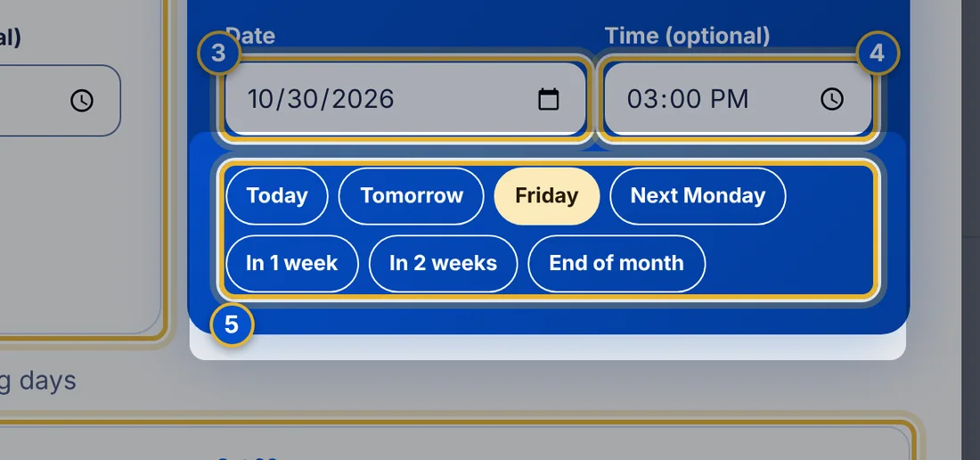Image resolution: width=980 pixels, height=460 pixels.
Task: Select the In 1 week chip
Action: click(x=292, y=263)
